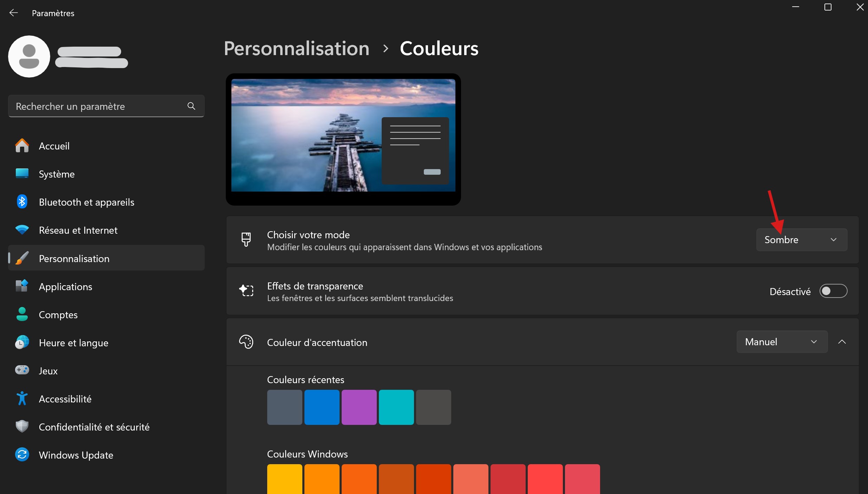Click the Personnalisation breadcrumb link

pos(297,48)
